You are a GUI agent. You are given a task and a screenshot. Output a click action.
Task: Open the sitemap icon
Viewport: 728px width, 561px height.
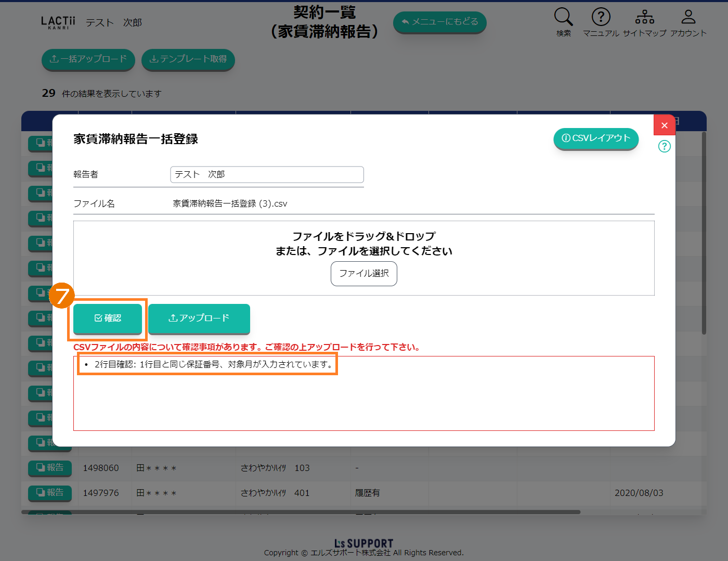tap(644, 17)
